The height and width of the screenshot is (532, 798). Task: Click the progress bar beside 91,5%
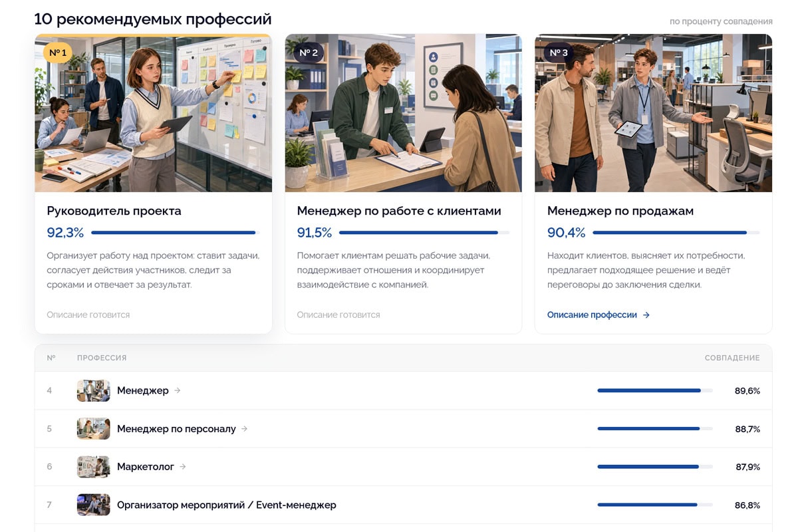click(424, 233)
